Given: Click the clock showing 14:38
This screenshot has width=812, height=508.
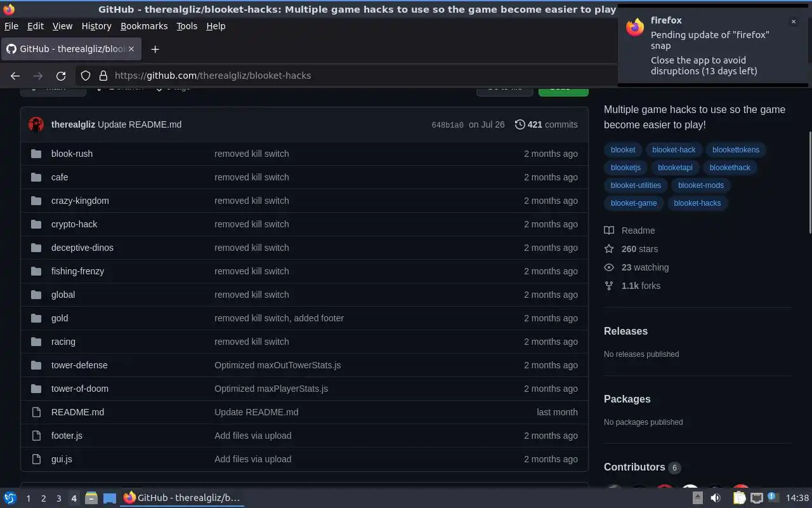Looking at the screenshot, I should [797, 498].
